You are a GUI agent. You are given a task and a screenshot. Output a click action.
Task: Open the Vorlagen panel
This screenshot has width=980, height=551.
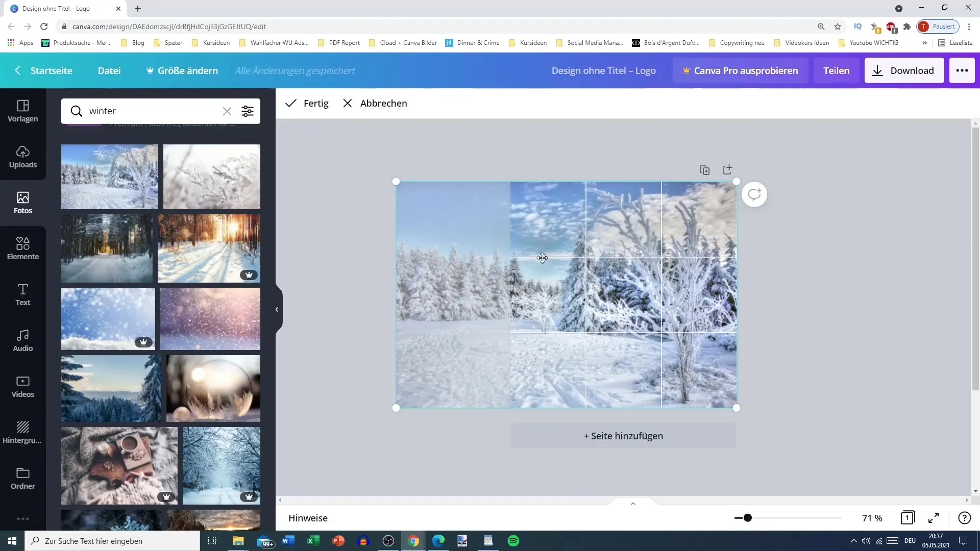(23, 111)
